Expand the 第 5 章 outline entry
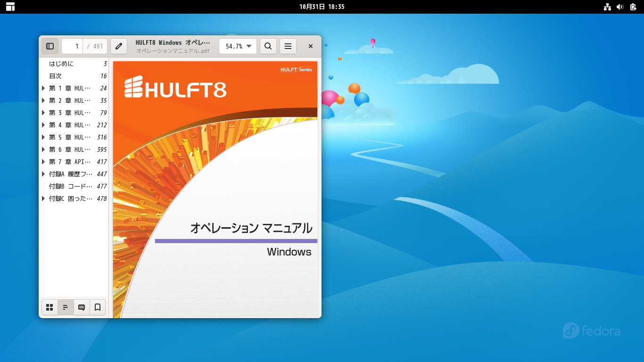644x362 pixels. [x=43, y=137]
